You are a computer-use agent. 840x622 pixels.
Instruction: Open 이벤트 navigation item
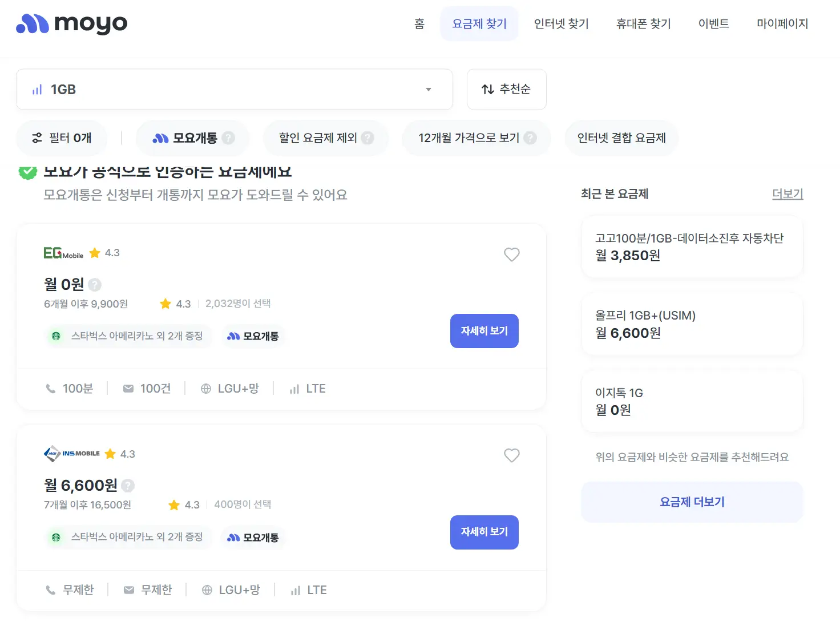714,23
